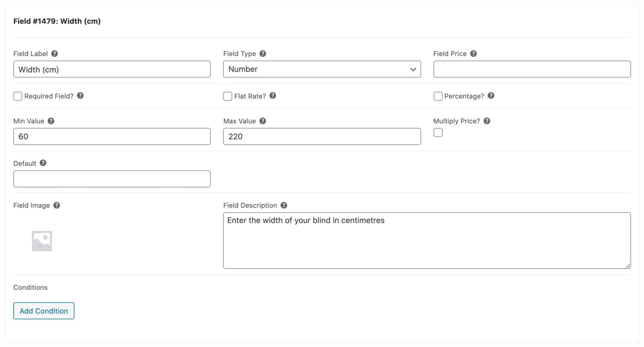Click the help icon next to Field Label

[x=55, y=53]
